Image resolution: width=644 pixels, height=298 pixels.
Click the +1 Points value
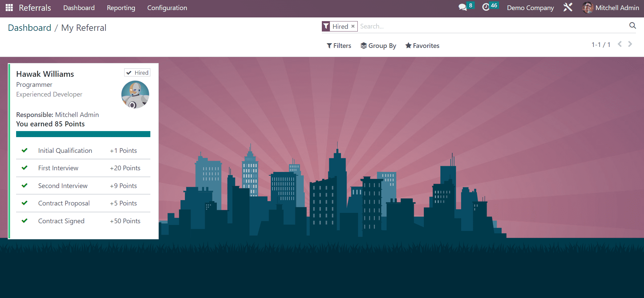coord(123,151)
